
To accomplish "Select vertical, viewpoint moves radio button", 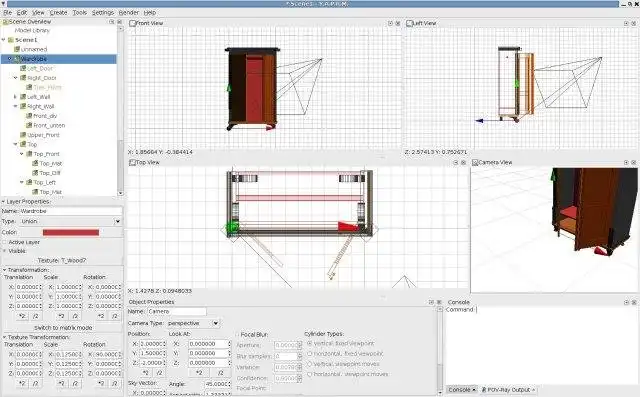I will [x=309, y=364].
